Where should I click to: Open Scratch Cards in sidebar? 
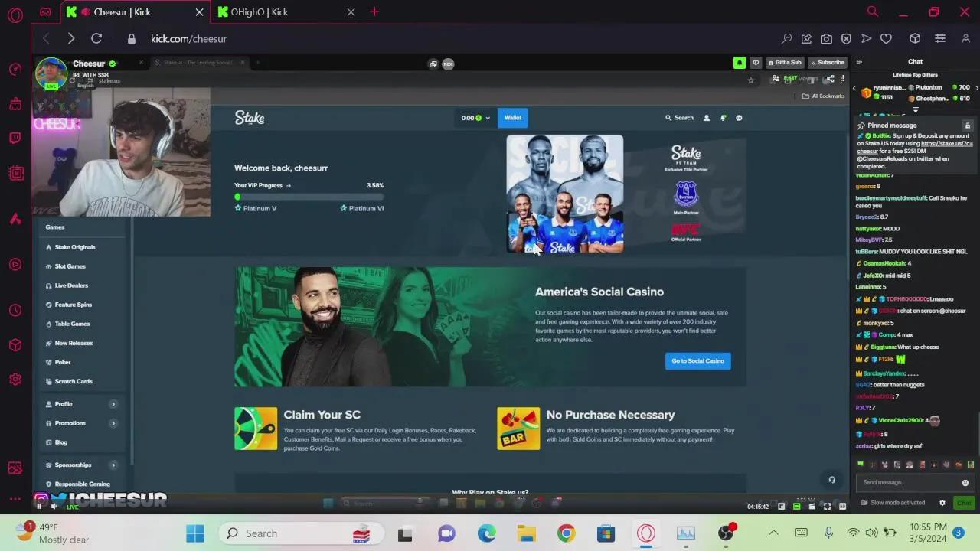73,381
